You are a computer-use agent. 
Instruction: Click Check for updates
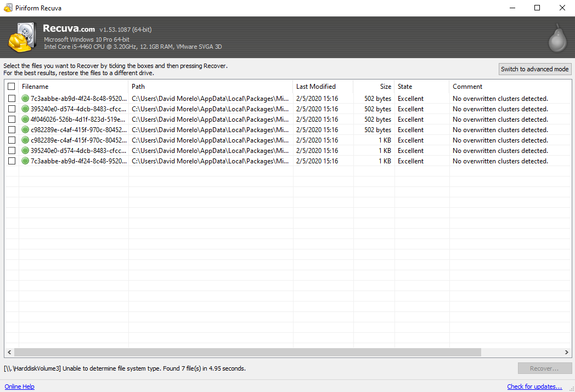point(534,387)
